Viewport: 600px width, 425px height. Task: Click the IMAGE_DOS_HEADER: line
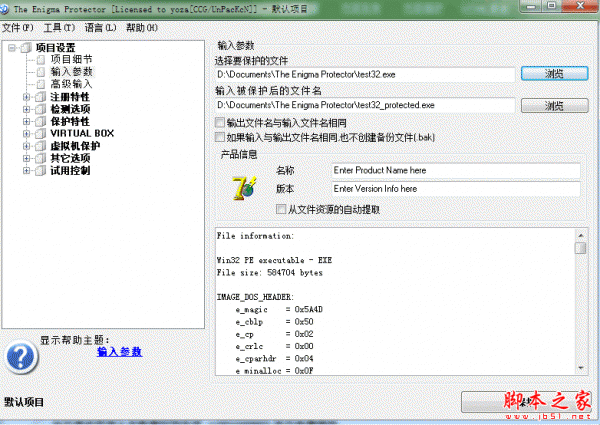point(255,297)
